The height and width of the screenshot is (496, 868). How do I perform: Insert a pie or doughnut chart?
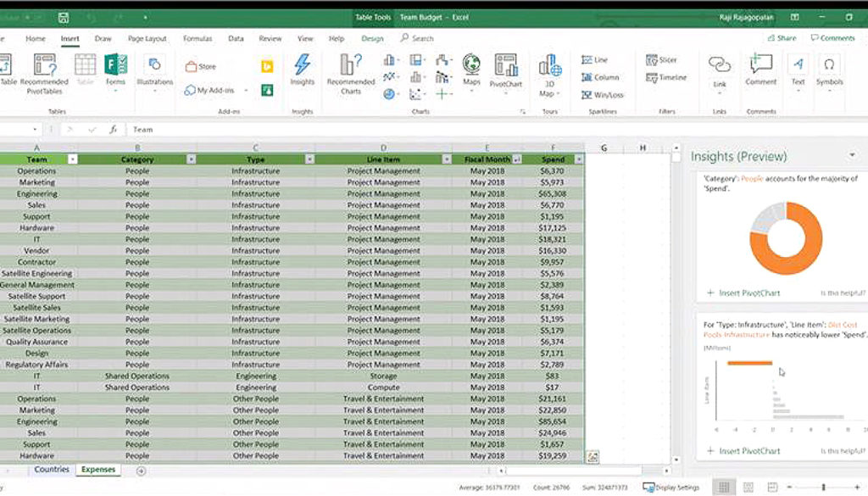(390, 95)
